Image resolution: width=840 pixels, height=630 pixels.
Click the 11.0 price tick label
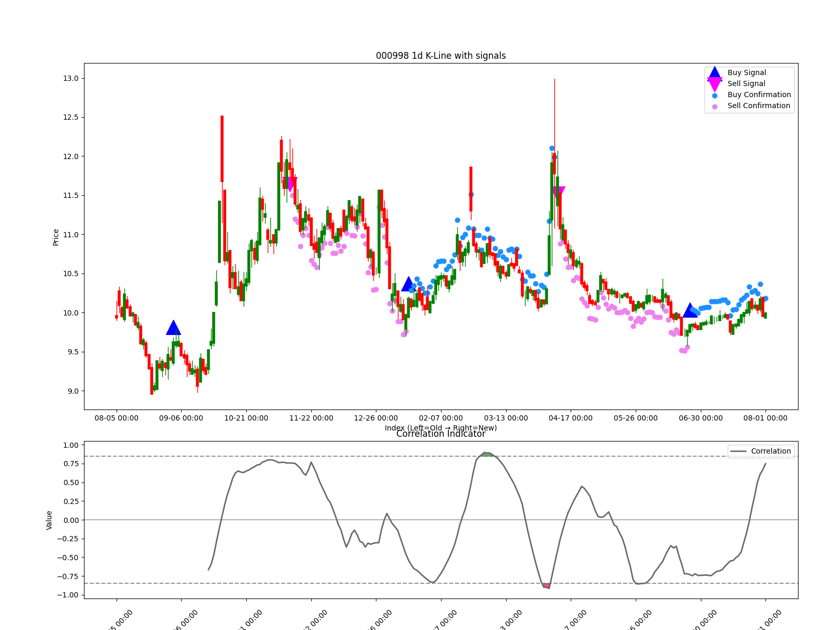[x=71, y=235]
